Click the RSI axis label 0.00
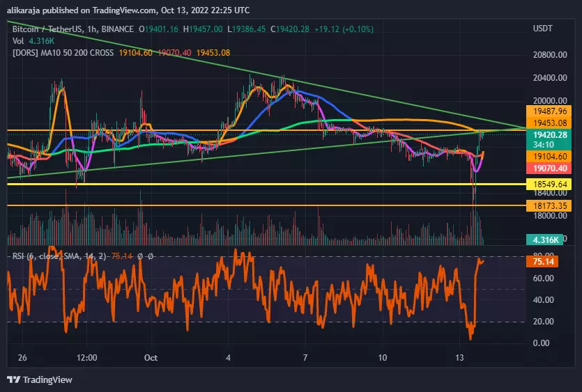Viewport: 582px width, 392px height. [541, 343]
